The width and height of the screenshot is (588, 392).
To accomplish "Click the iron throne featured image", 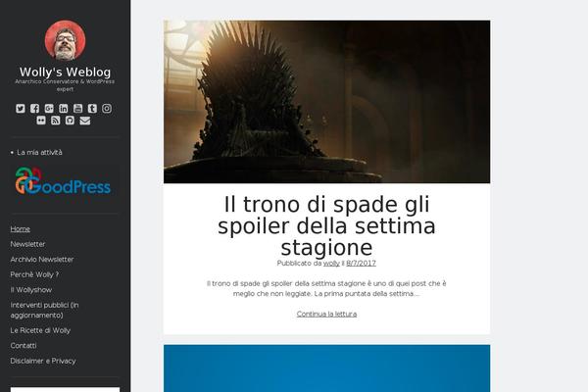I will (x=326, y=102).
